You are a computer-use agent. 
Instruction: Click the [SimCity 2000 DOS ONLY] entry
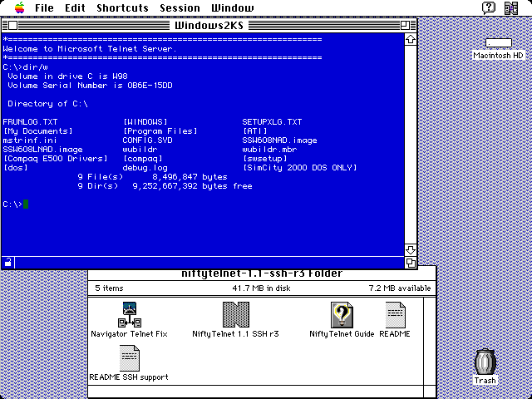[299, 168]
